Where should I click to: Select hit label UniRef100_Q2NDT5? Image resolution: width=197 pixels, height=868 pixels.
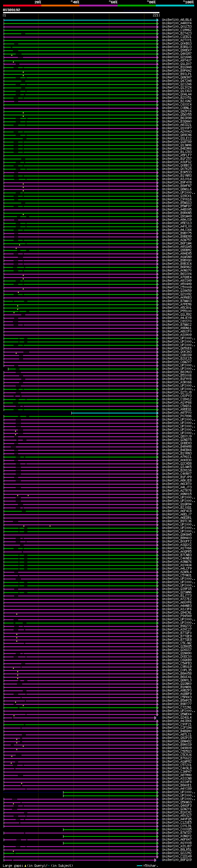tap(176, 440)
